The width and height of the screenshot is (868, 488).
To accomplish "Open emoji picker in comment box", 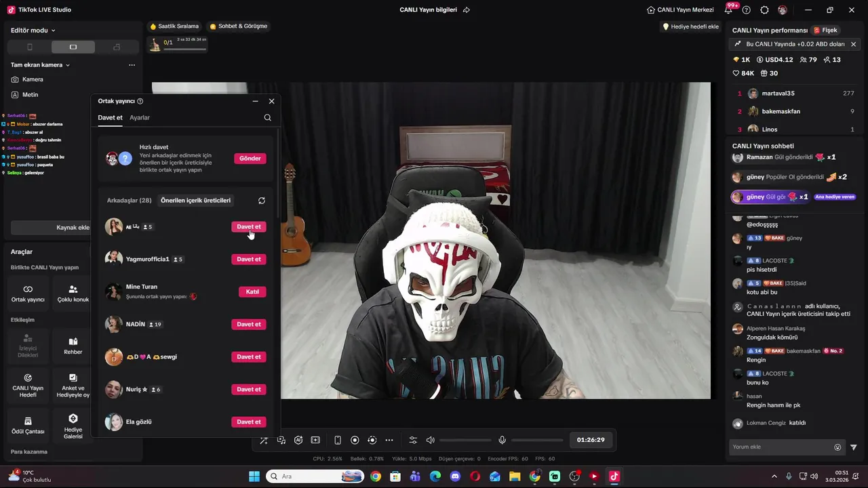I will click(837, 447).
